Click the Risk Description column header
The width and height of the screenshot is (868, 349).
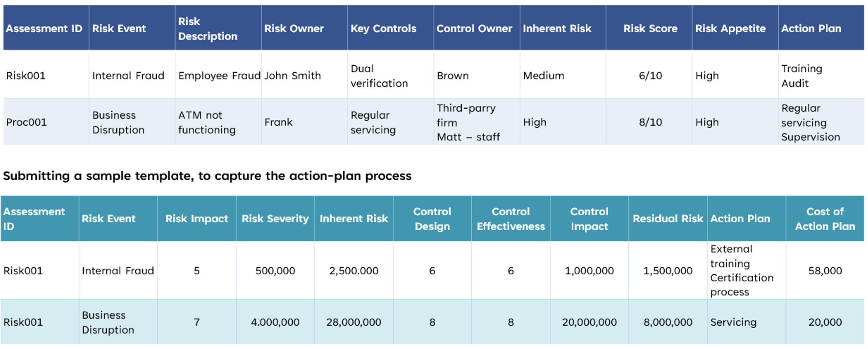pyautogui.click(x=207, y=29)
